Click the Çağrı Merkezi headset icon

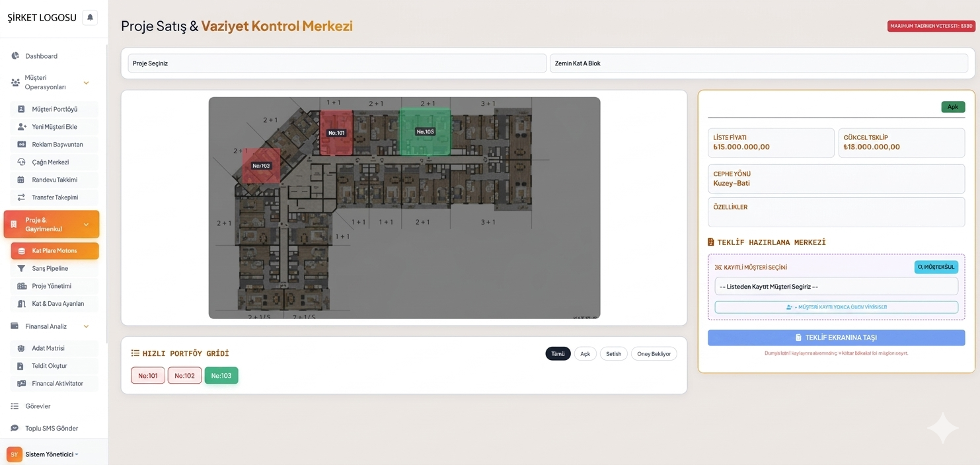[21, 162]
